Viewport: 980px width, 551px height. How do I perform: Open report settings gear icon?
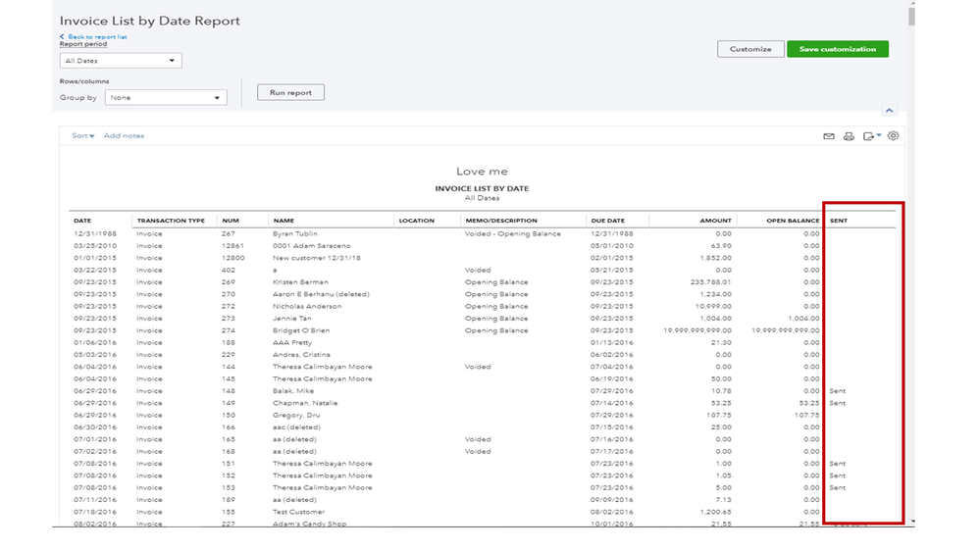[x=893, y=135]
